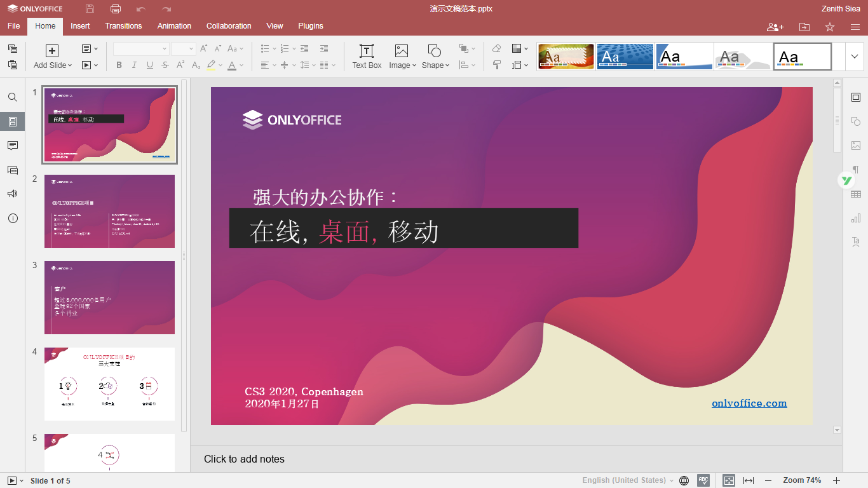This screenshot has height=488, width=868.
Task: Click the Paste icon in the toolbar
Action: [13, 65]
